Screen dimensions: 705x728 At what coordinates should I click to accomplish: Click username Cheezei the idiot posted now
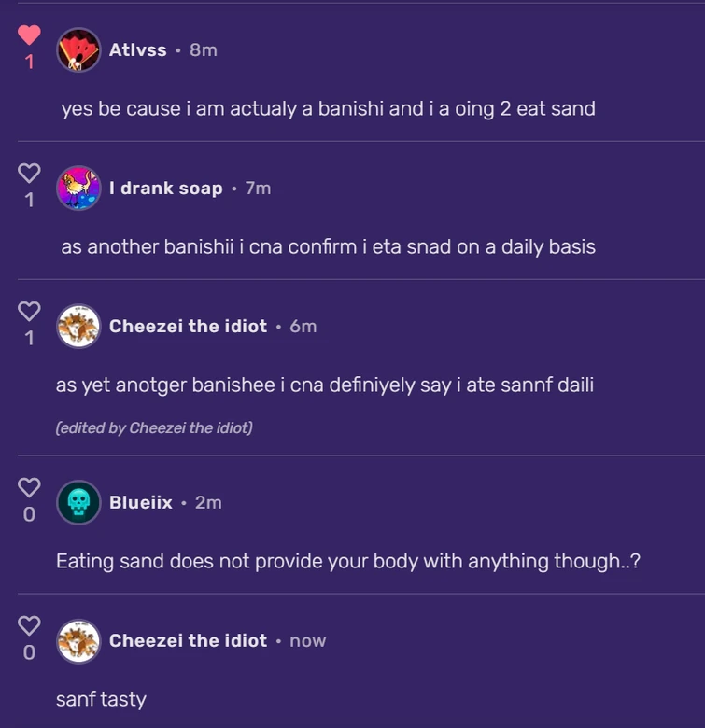tap(188, 640)
